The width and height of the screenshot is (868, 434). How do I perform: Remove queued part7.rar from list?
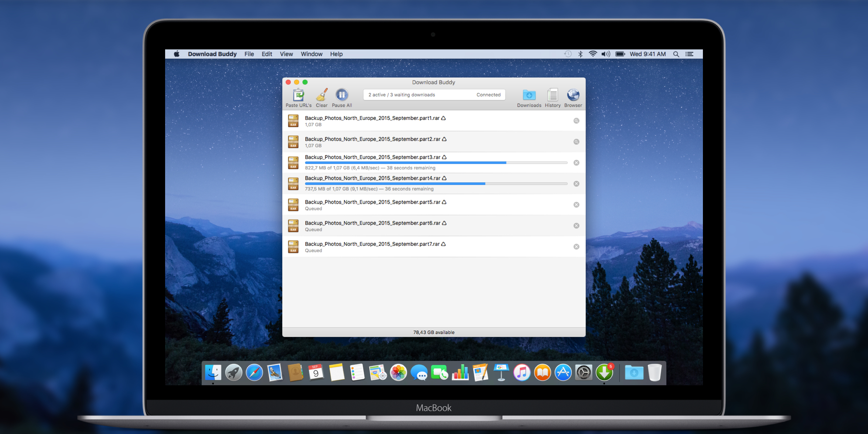click(576, 247)
